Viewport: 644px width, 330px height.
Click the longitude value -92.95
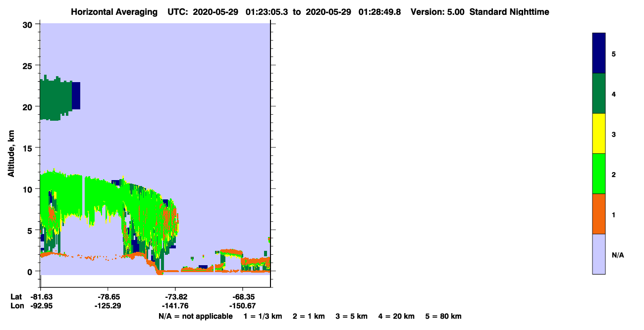[x=41, y=306]
